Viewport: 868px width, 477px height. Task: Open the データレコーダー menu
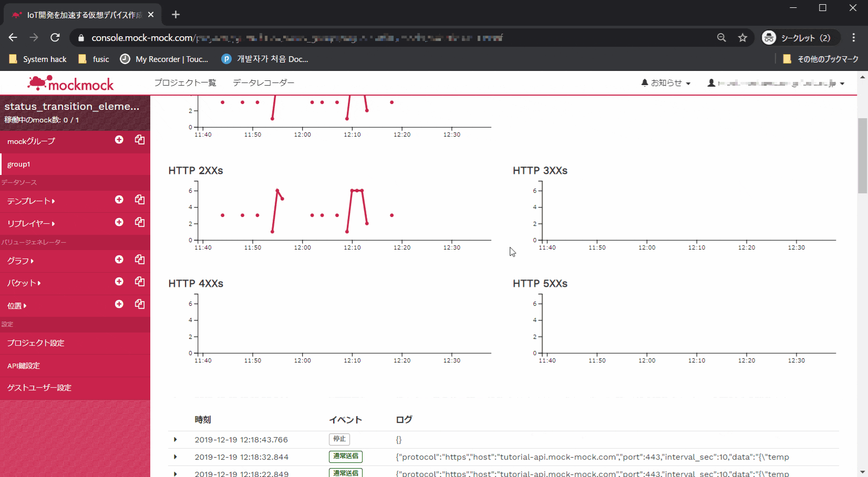pos(264,83)
